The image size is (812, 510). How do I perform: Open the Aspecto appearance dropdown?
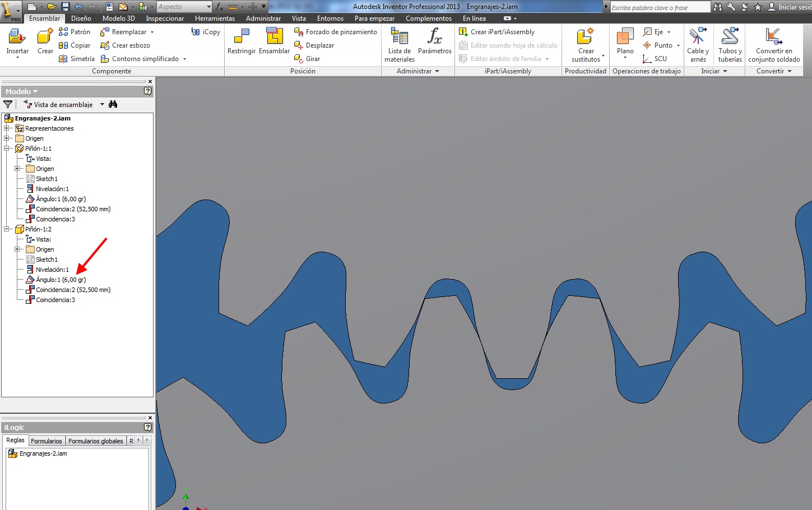pyautogui.click(x=184, y=7)
